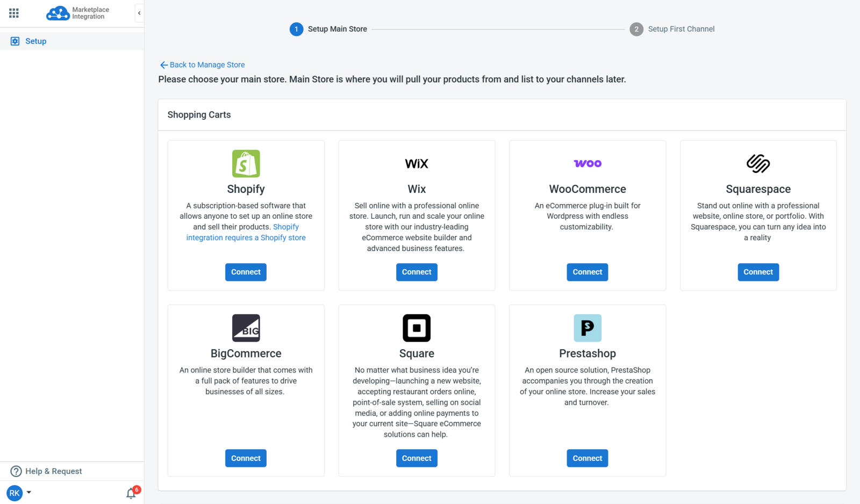Select the Setup gear icon in sidebar

pyautogui.click(x=15, y=41)
